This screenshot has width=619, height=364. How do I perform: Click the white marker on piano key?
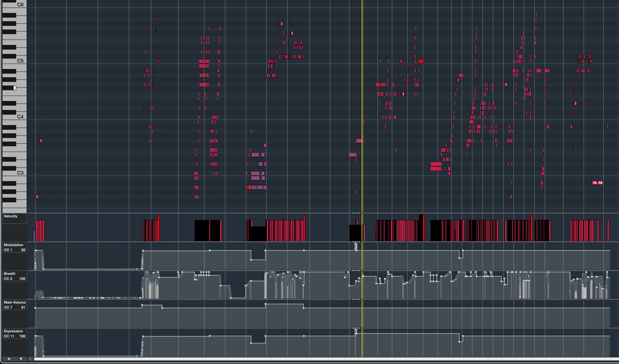[x=15, y=88]
